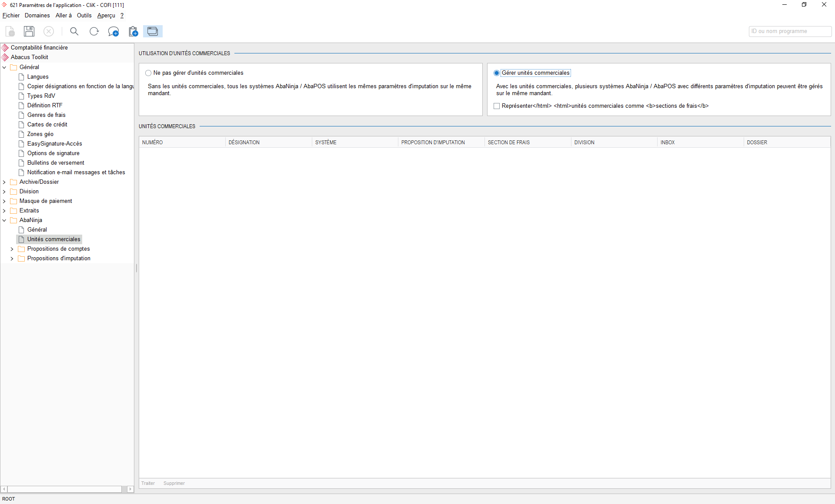Image resolution: width=835 pixels, height=504 pixels.
Task: Click the 'ID ou nom programme' search field
Action: click(790, 31)
